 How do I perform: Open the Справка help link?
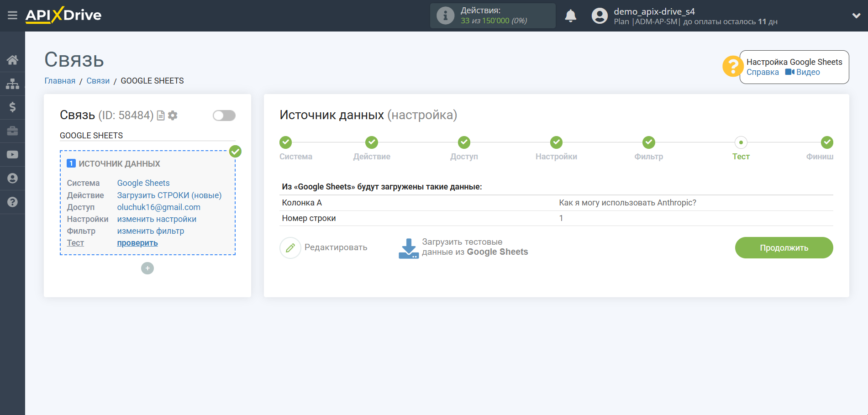tap(762, 72)
